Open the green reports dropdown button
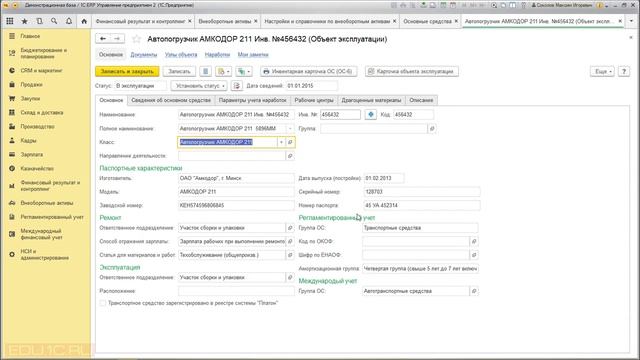 click(x=244, y=71)
